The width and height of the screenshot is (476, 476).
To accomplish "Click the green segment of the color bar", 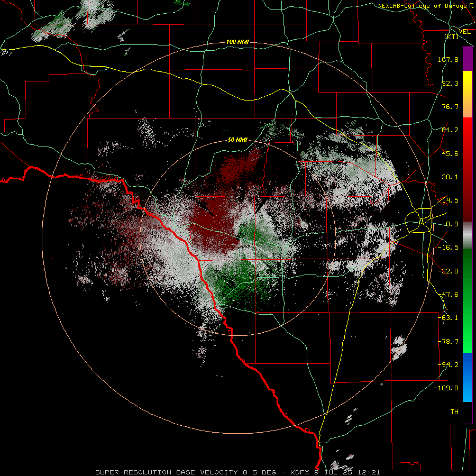I will (467, 300).
